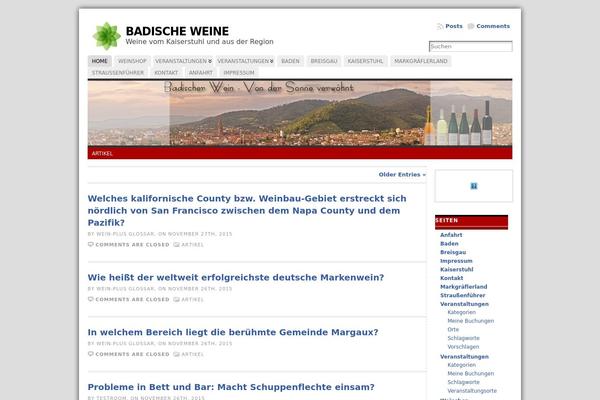Click the Older Entries link
Image resolution: width=600 pixels, height=400 pixels.
[402, 175]
